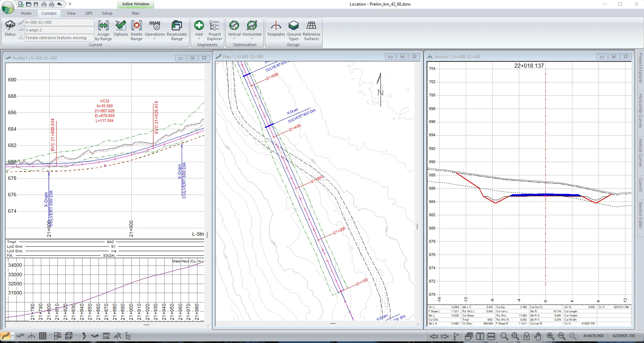Image resolution: width=644 pixels, height=343 pixels.
Task: Click Recalculate Range
Action: [177, 30]
